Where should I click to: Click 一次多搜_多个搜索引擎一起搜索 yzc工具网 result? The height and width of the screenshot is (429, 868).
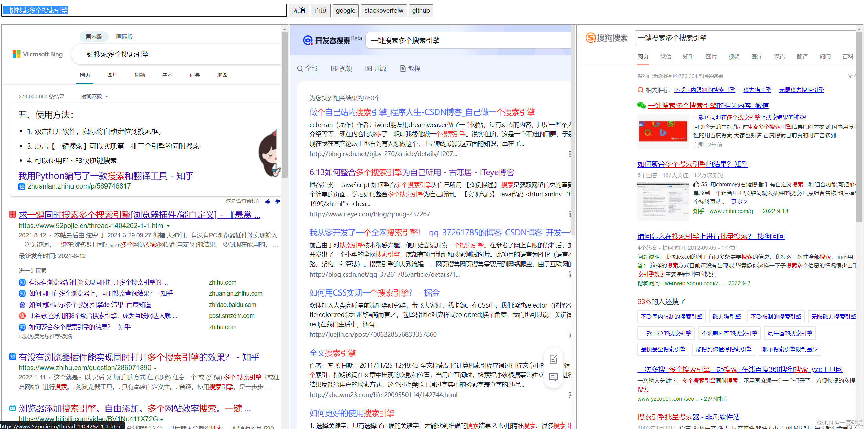tap(740, 369)
